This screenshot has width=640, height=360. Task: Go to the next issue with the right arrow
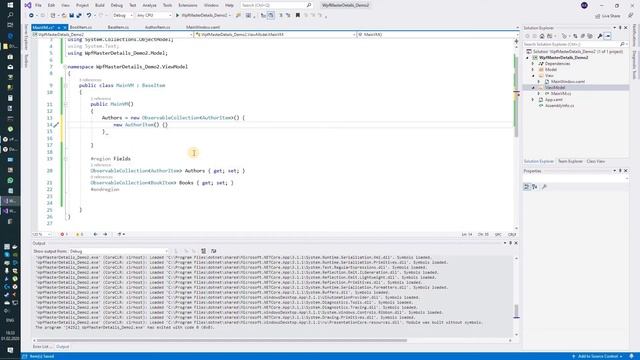(x=105, y=234)
